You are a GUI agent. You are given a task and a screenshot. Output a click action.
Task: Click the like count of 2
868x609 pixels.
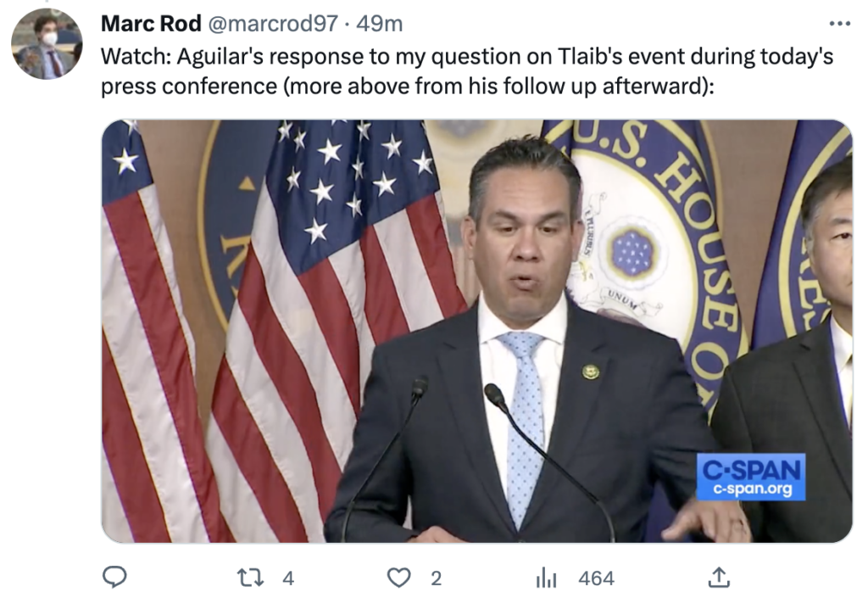click(x=436, y=578)
